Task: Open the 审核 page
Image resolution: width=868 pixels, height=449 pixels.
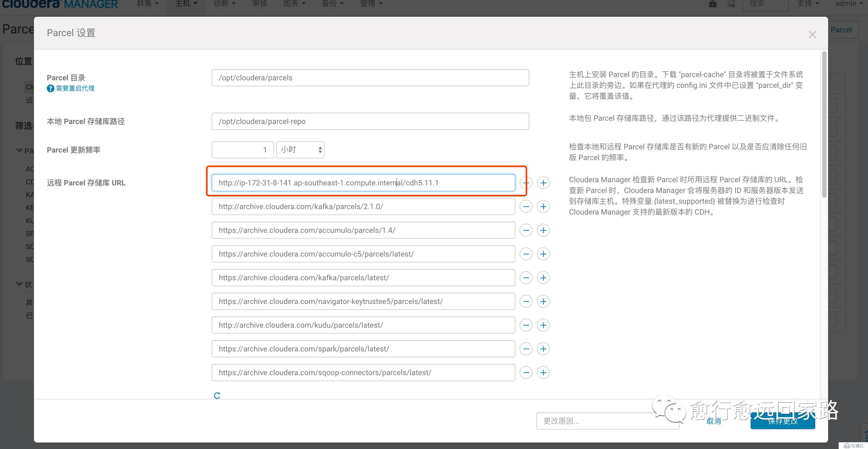Action: (x=260, y=4)
